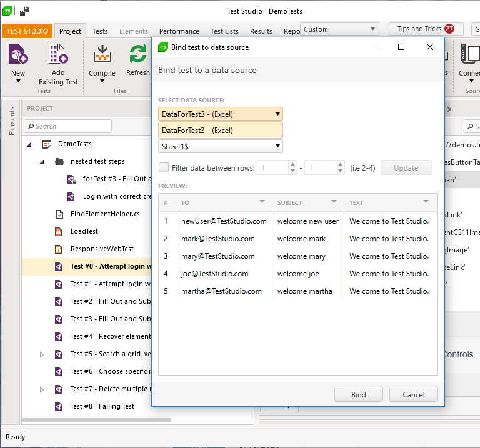
Task: Select DataForTest3 - (Excel) list option
Action: coord(221,131)
